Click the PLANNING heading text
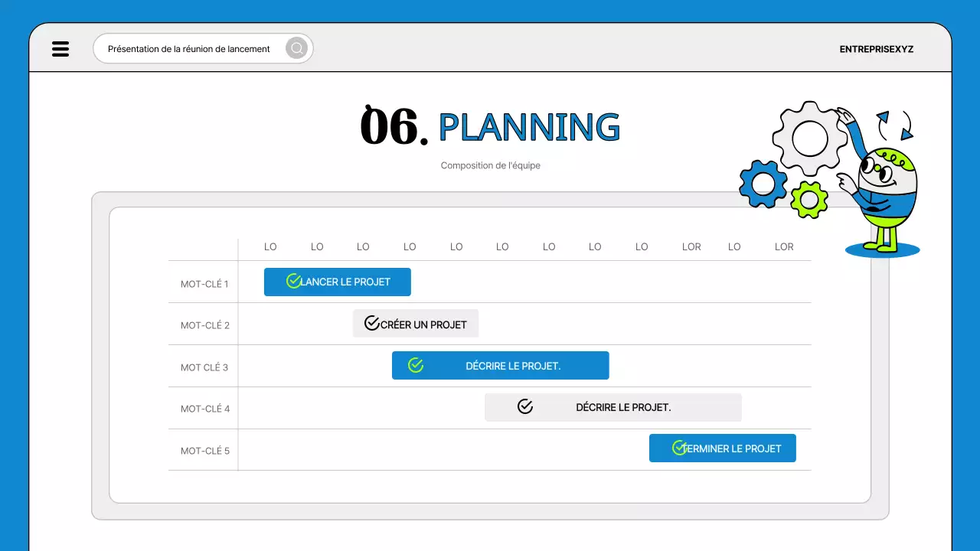The width and height of the screenshot is (980, 551). tap(529, 128)
